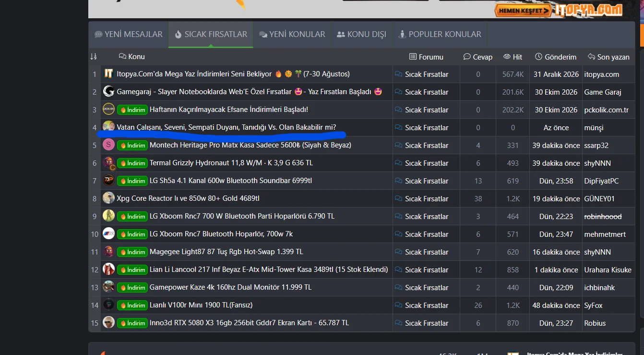644x355 pixels.
Task: Click last poster ichbinahk
Action: pos(599,288)
